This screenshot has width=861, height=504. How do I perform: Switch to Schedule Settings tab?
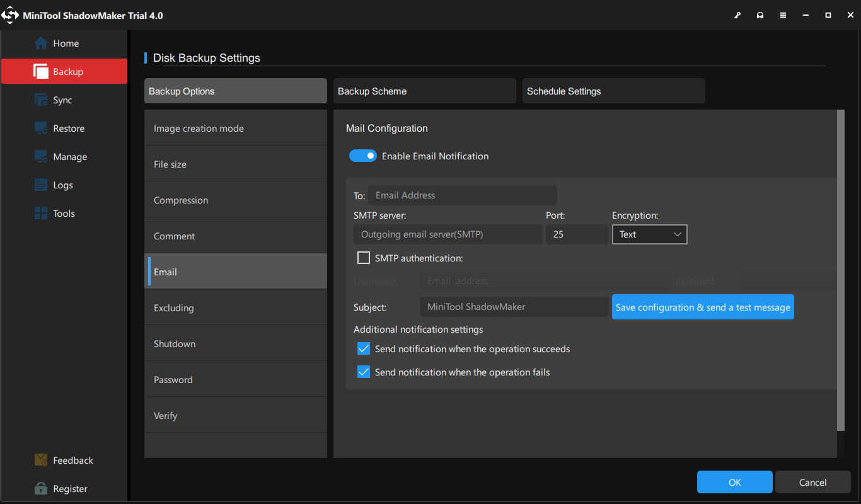614,91
